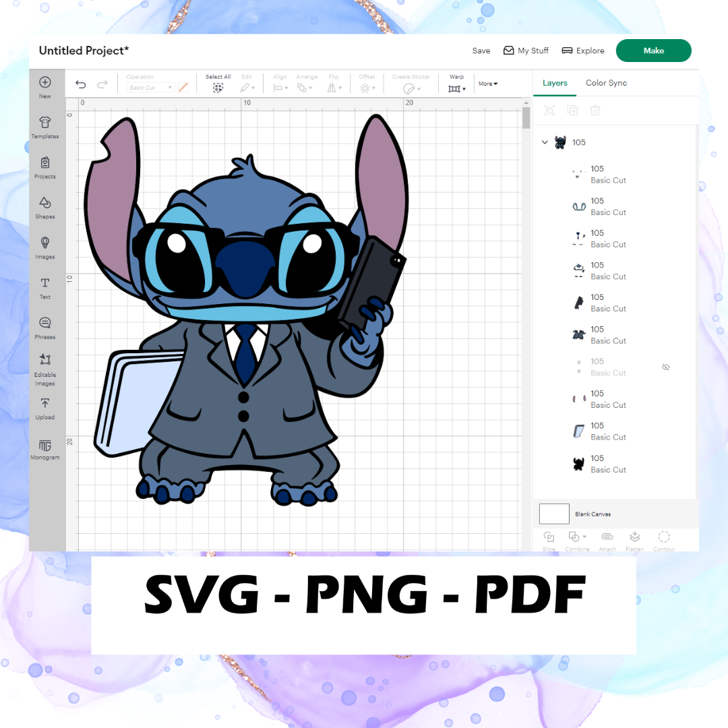
Task: Click the Untitled Project title
Action: 84,50
